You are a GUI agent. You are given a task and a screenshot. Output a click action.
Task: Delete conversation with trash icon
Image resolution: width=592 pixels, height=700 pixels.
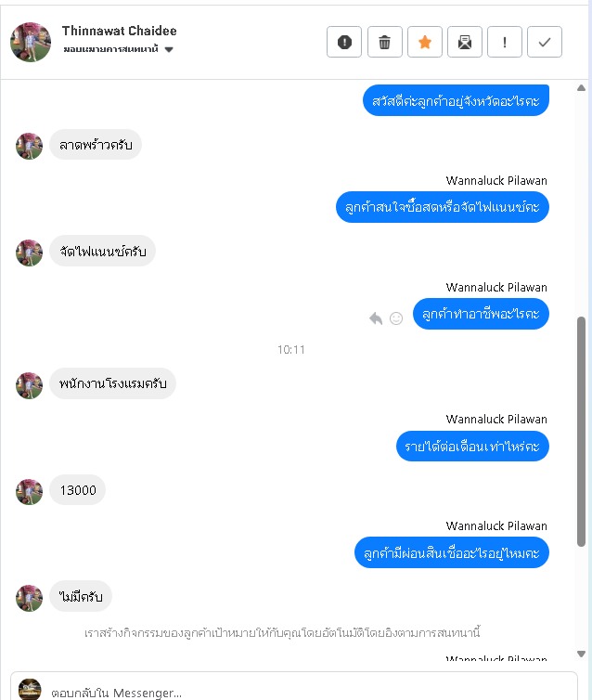pos(384,42)
